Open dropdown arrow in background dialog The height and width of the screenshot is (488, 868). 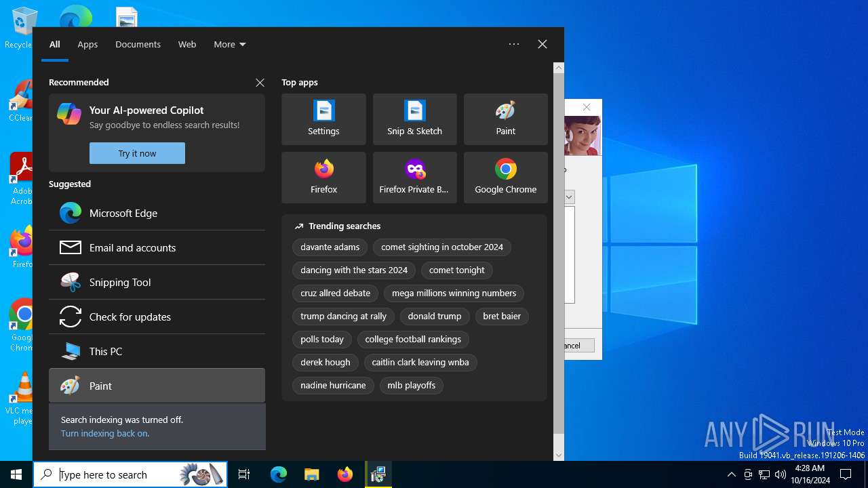click(569, 197)
